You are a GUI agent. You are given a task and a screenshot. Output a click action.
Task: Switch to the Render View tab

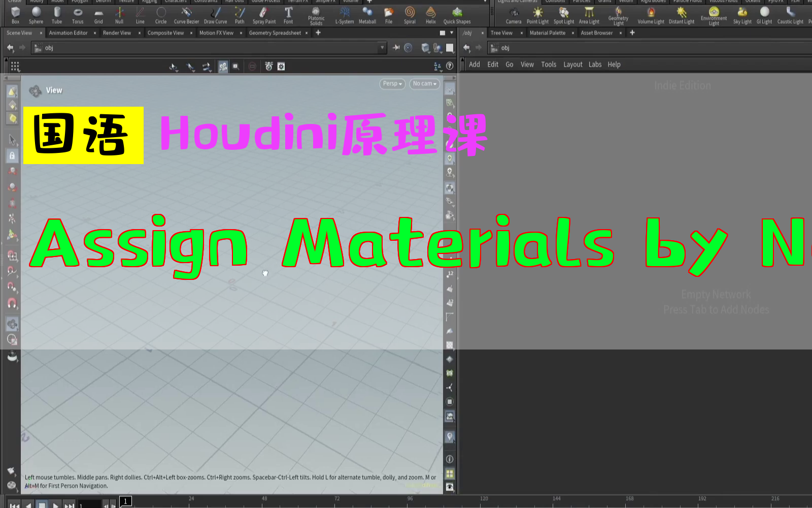coord(117,33)
